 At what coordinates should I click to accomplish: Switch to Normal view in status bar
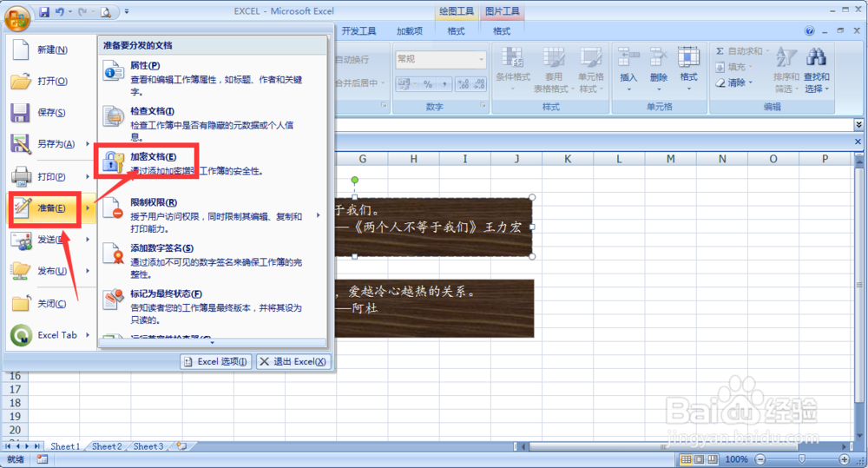pyautogui.click(x=686, y=459)
